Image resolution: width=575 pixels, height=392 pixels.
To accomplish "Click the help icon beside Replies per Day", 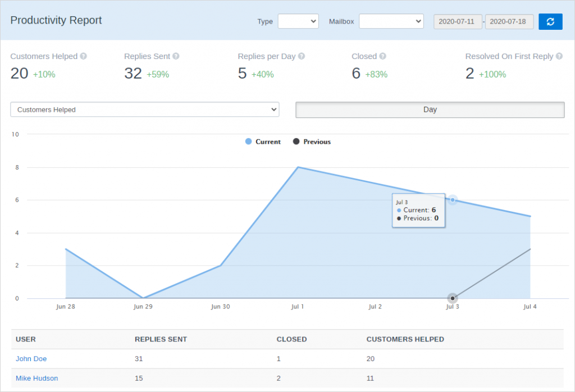I will coord(301,56).
